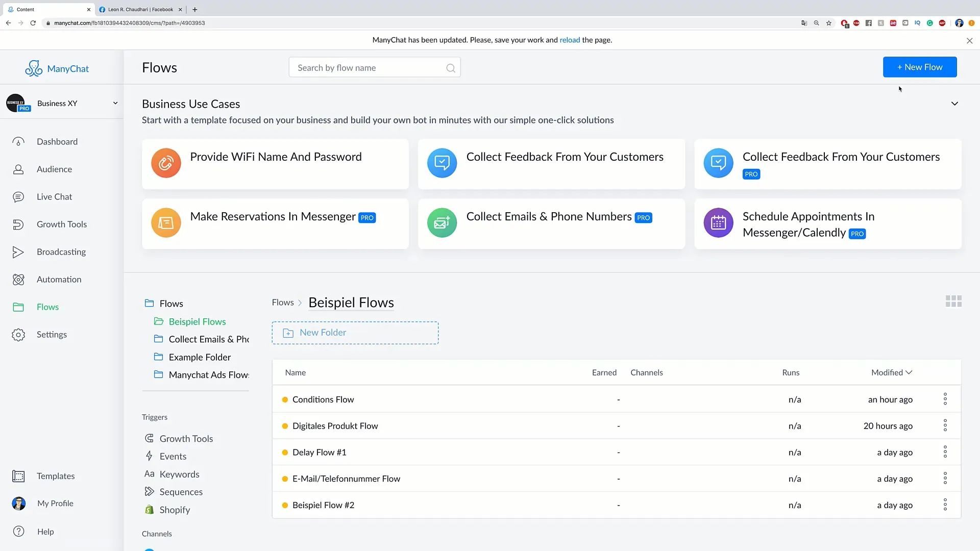Select Flows in the main sidebar
The width and height of the screenshot is (980, 551).
47,307
